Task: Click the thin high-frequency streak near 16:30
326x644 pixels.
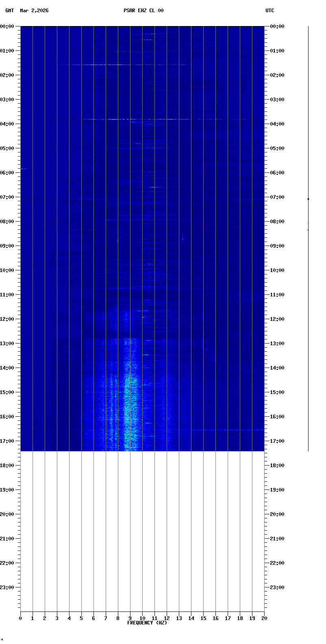Action: pos(228,430)
